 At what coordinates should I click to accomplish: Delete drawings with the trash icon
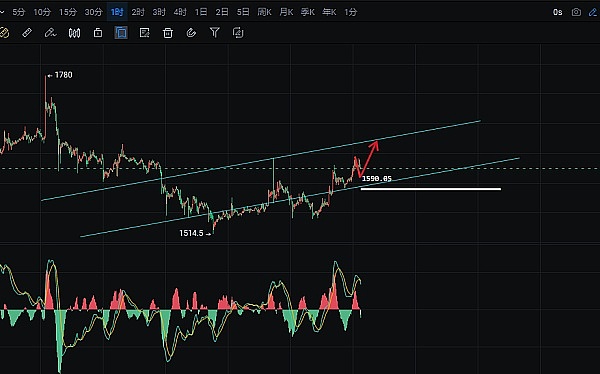[x=168, y=33]
